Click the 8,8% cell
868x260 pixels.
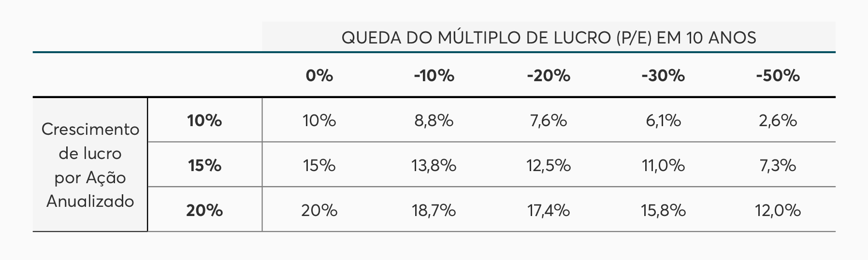click(434, 120)
